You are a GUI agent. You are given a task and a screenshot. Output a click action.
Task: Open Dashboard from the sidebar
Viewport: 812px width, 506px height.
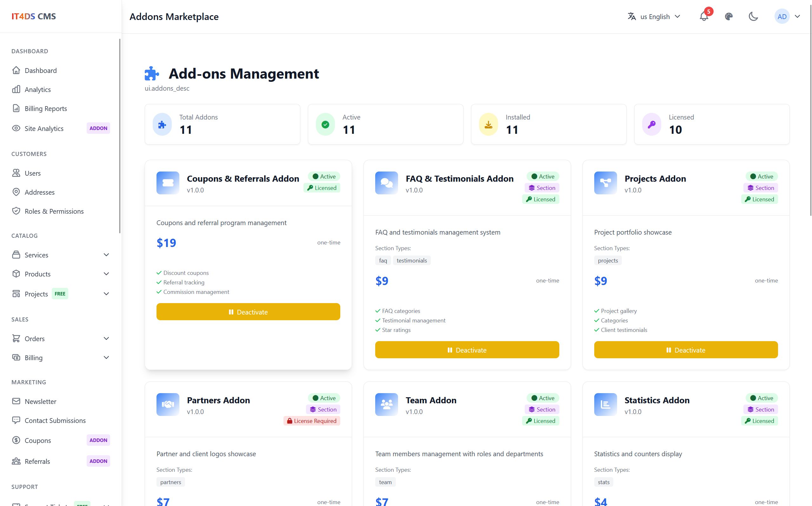click(x=41, y=70)
